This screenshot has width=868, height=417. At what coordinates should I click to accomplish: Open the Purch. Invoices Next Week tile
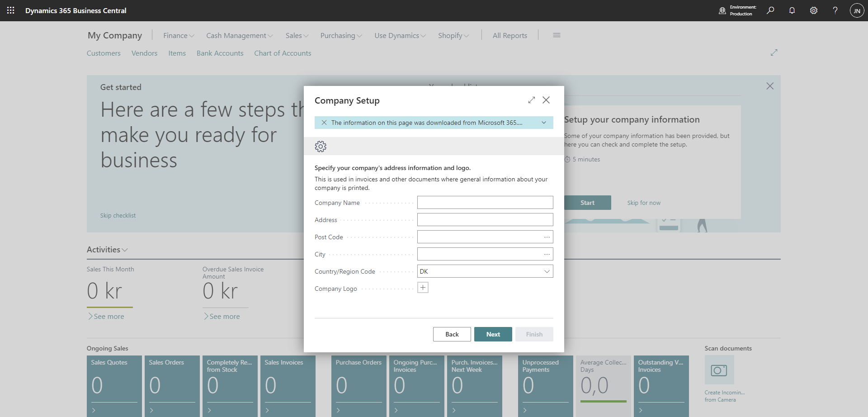click(x=475, y=386)
